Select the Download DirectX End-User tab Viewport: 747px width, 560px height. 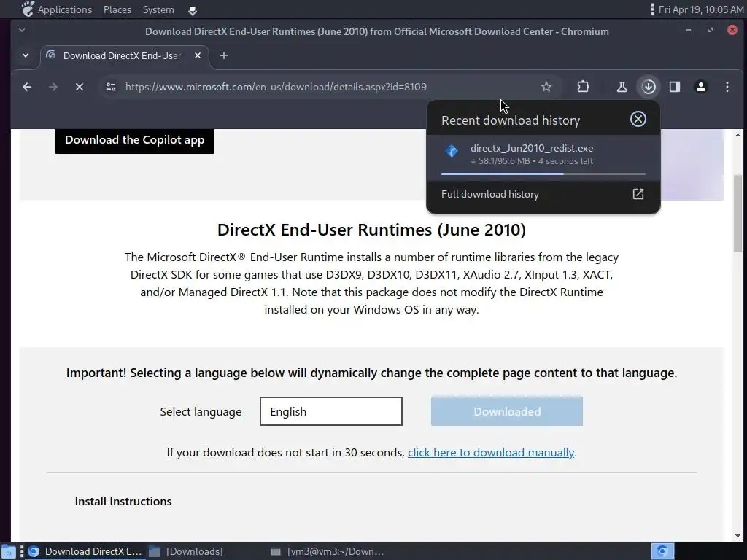pos(124,55)
